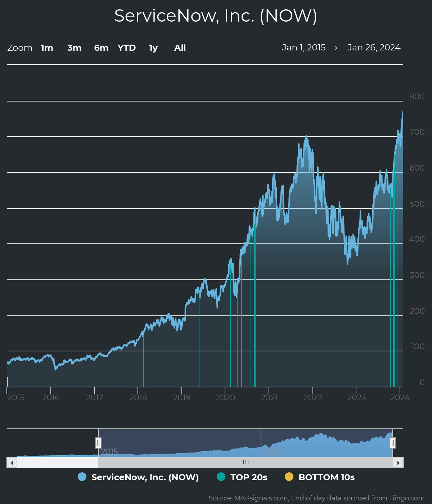432x504 pixels.
Task: Click the blue ServiceNow legend marker
Action: click(82, 477)
